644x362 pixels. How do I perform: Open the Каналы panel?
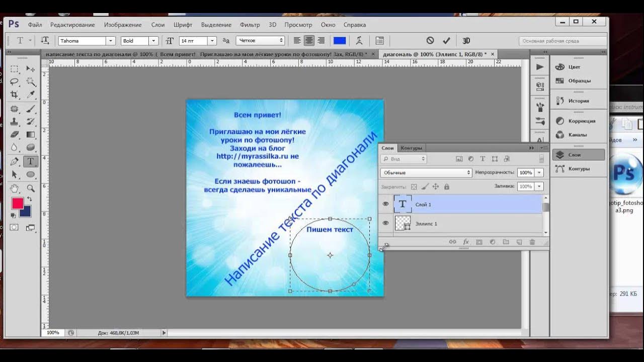point(578,135)
